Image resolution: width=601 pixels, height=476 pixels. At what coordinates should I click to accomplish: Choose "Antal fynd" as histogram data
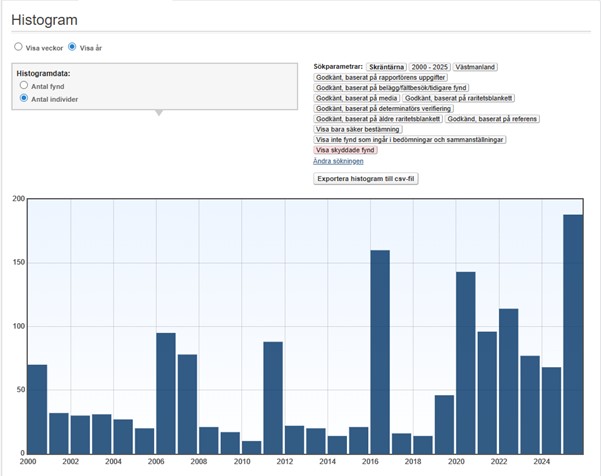[x=24, y=86]
